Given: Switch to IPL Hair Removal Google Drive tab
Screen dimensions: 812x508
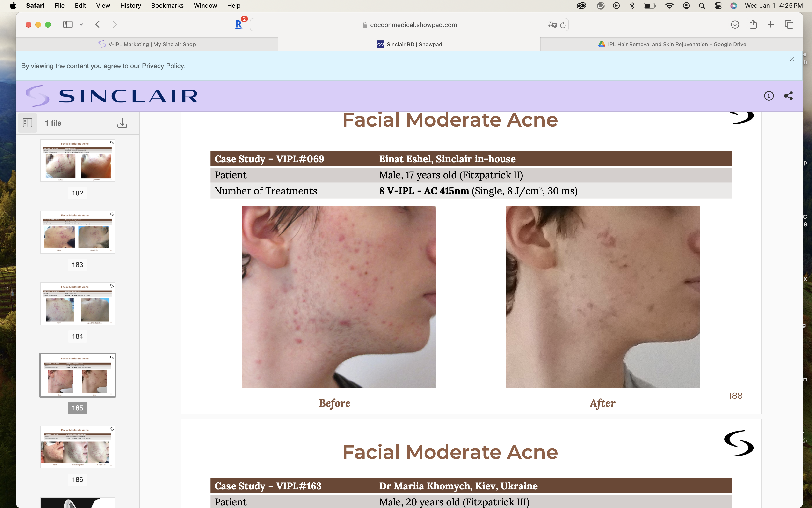Looking at the screenshot, I should pyautogui.click(x=672, y=44).
